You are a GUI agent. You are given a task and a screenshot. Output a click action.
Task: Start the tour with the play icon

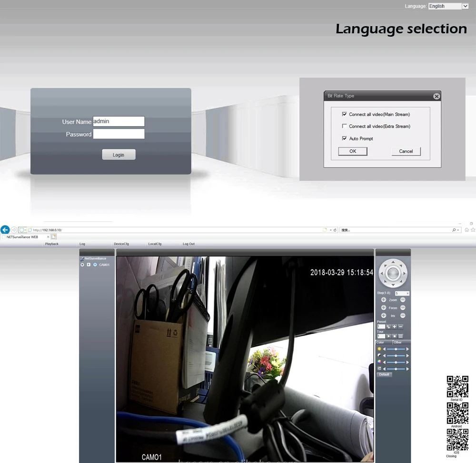coord(388,336)
